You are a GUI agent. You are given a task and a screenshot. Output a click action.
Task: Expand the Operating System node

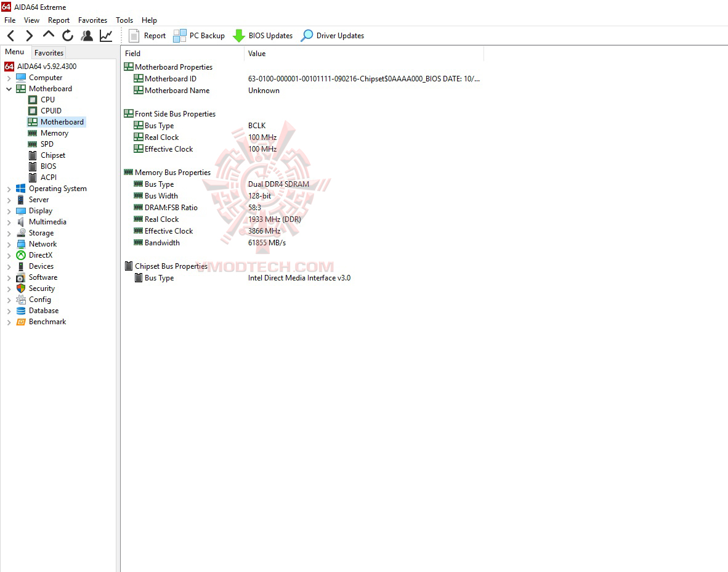coord(9,189)
